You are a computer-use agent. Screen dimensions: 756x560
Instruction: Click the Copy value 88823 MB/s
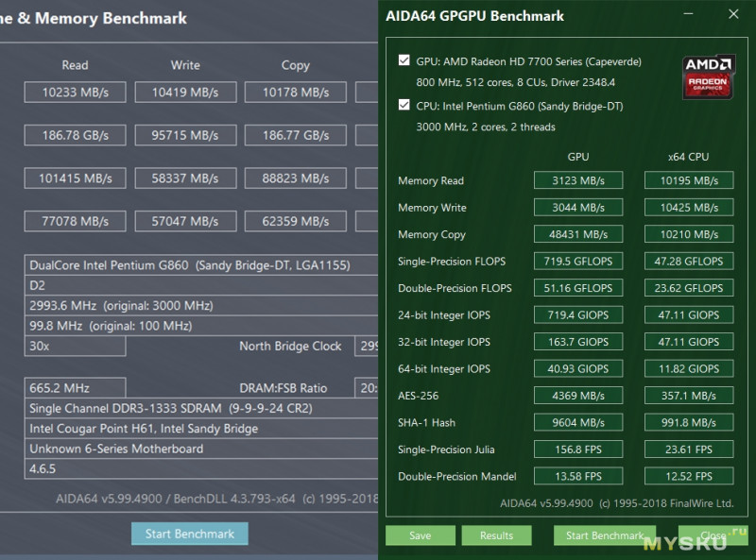296,178
